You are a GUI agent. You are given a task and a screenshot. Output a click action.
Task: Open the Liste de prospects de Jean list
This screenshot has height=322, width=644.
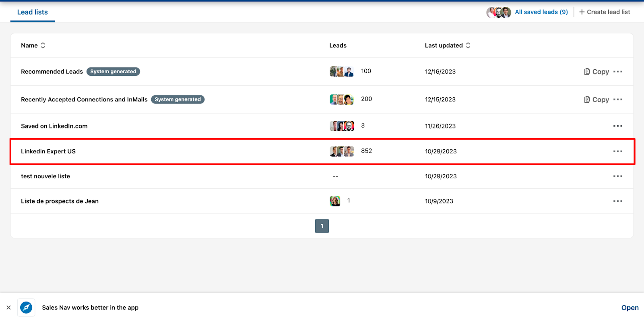point(60,201)
